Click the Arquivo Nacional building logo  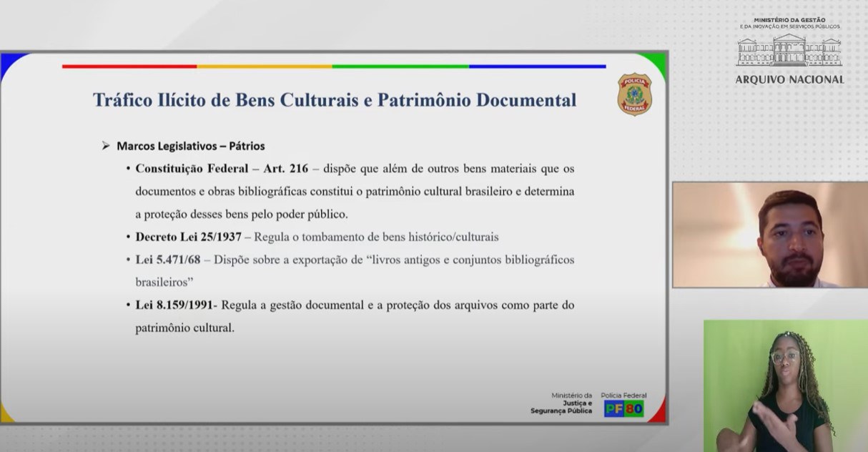tap(789, 51)
